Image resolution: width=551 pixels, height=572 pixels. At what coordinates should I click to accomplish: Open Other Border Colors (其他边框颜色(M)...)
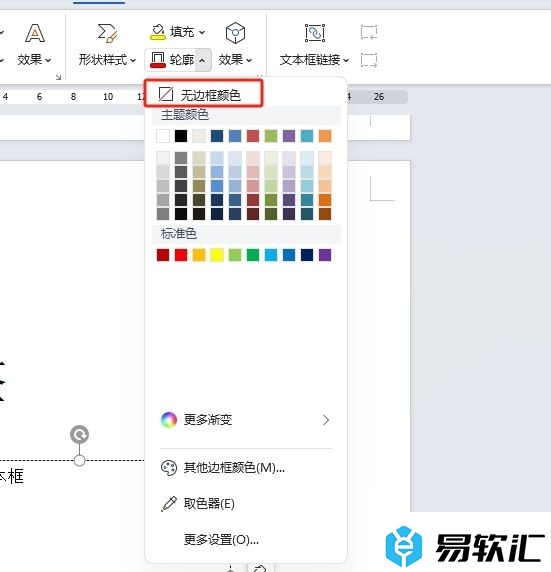pyautogui.click(x=246, y=468)
